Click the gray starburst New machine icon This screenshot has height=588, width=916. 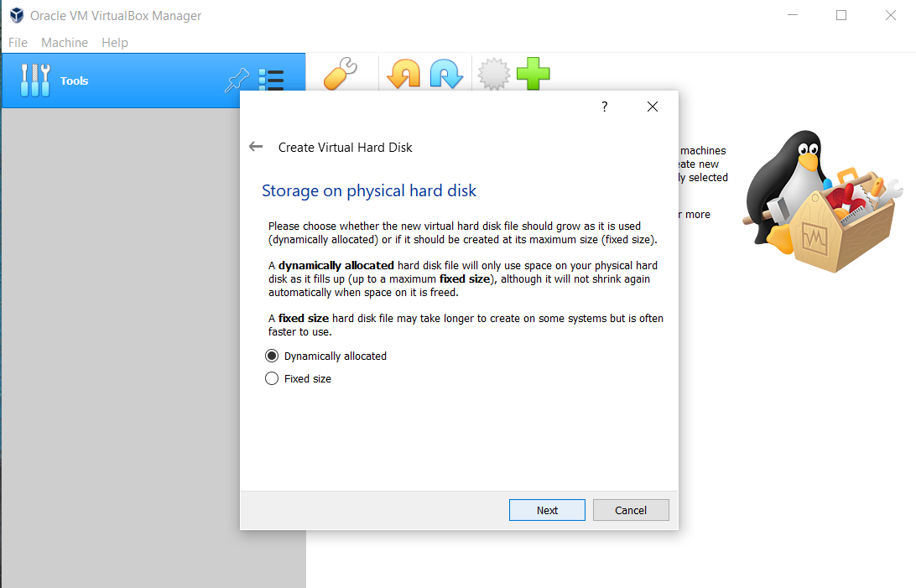(493, 74)
